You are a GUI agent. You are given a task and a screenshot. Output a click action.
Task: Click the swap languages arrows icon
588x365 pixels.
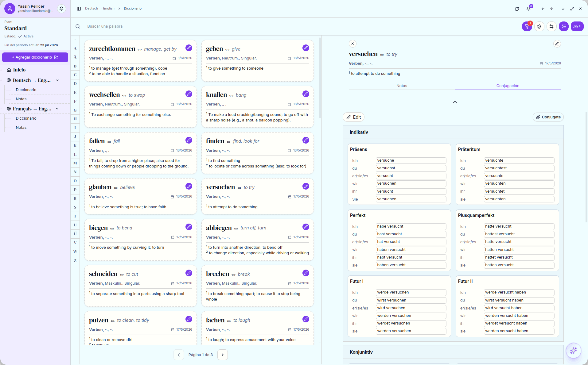[551, 26]
